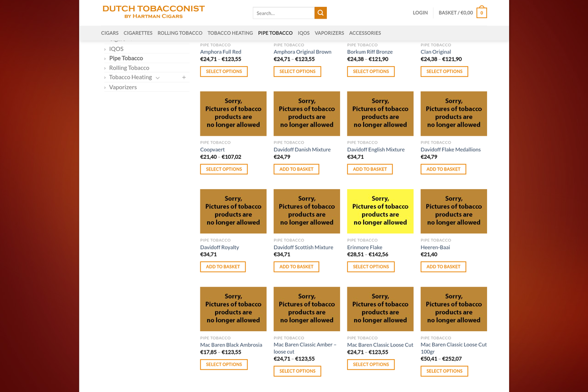Open the Davidoff Scottish Mixture product link

click(x=303, y=247)
